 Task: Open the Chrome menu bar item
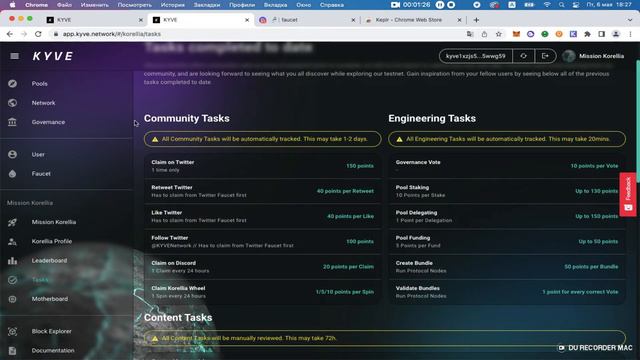pos(36,5)
